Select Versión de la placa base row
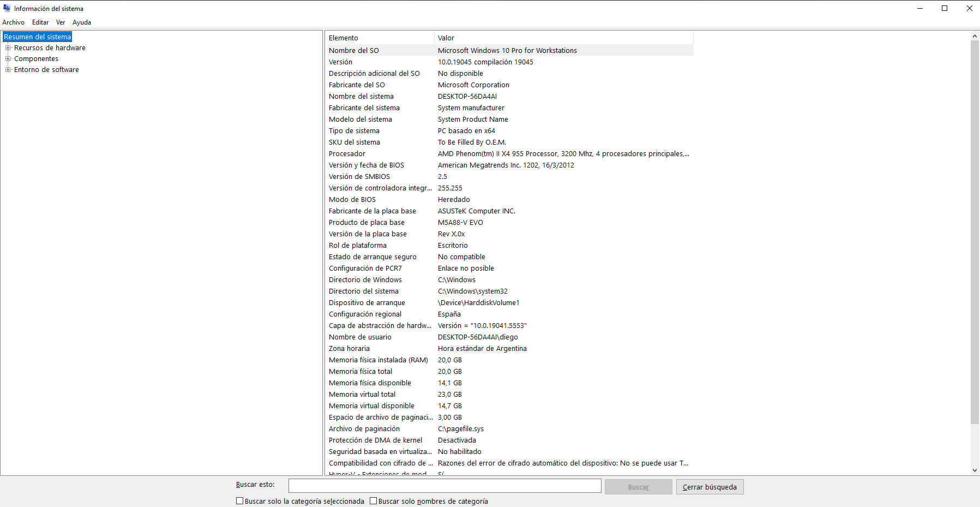980x507 pixels. click(509, 234)
